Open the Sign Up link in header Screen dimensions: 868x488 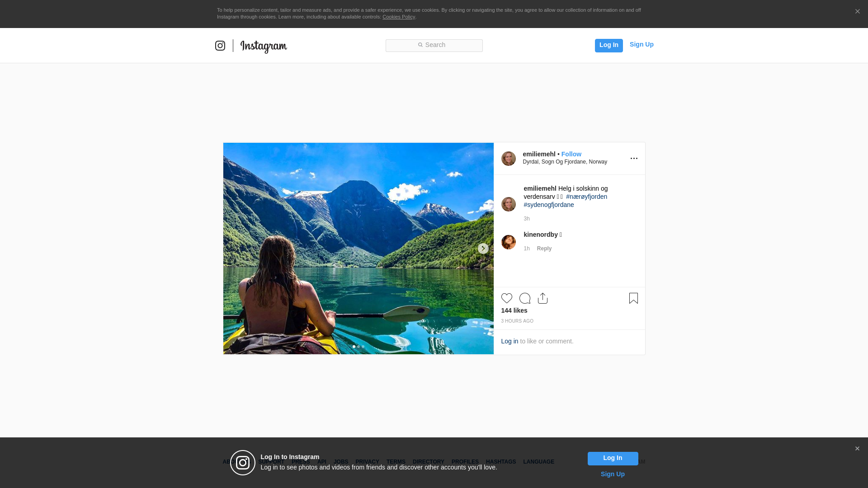click(642, 44)
